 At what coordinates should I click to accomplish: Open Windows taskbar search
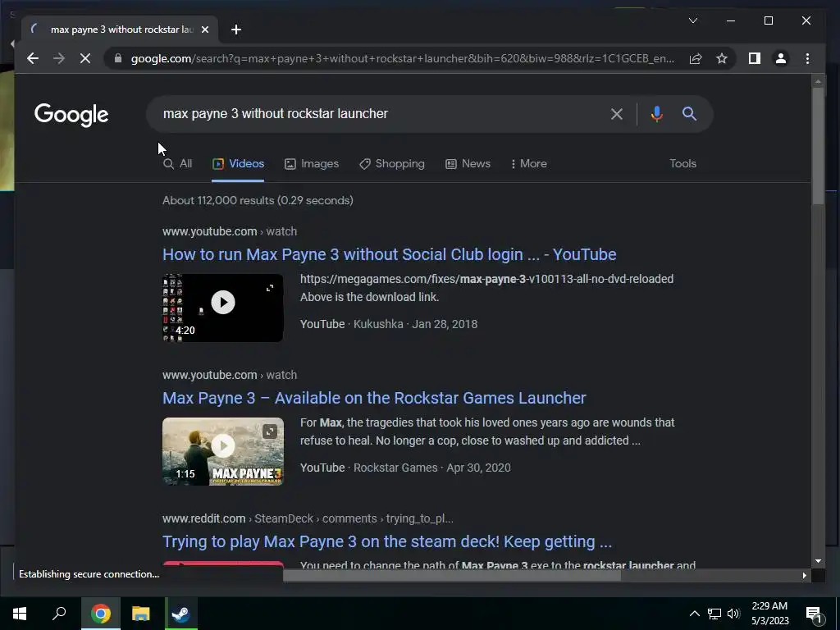pos(59,614)
